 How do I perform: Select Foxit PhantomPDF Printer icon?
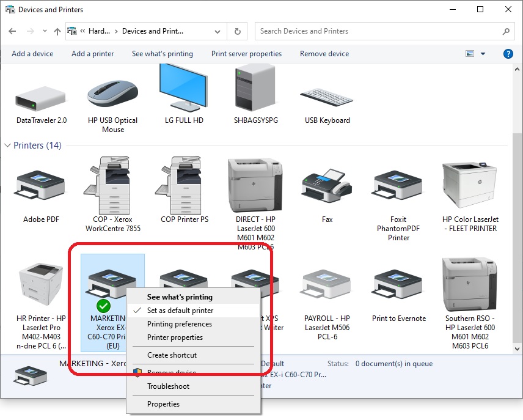(x=398, y=186)
